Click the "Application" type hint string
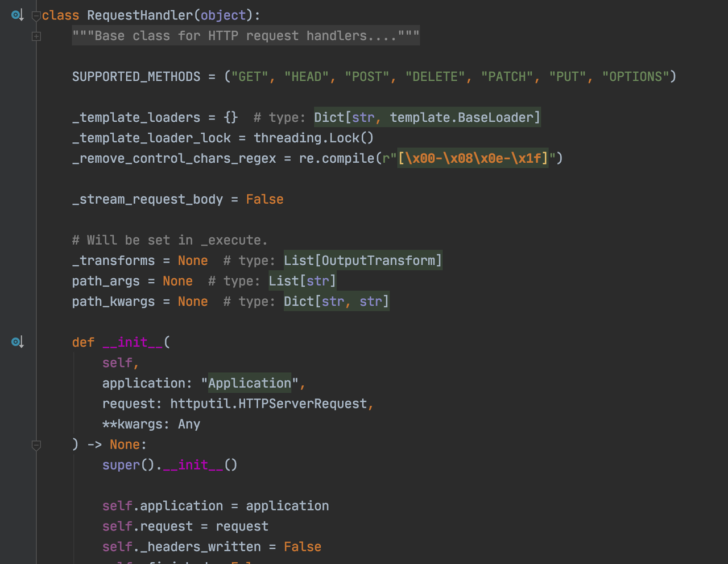 click(x=250, y=384)
